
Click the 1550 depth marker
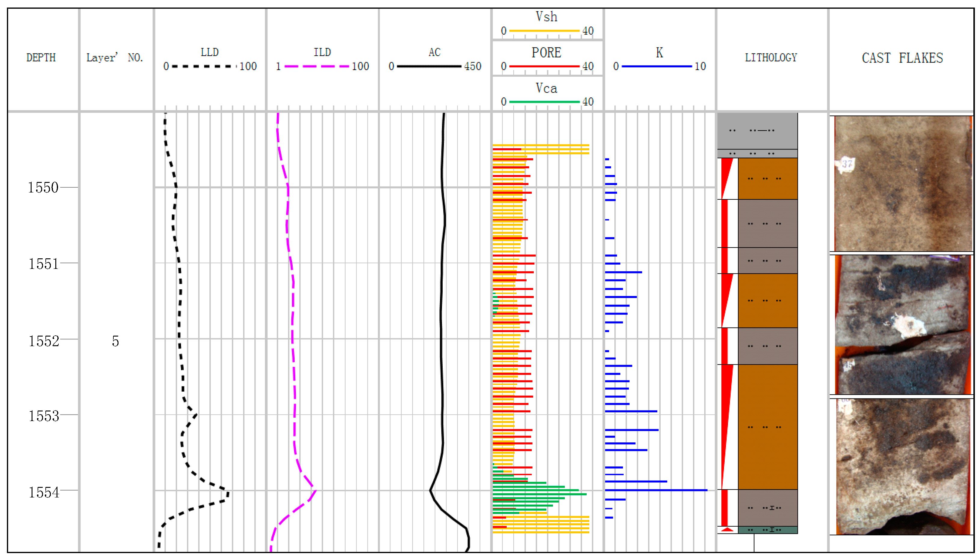(x=43, y=188)
